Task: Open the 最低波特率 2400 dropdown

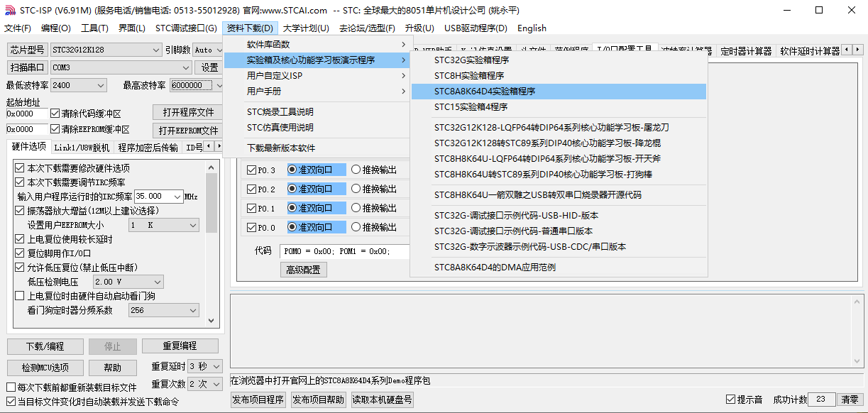Action: (x=79, y=85)
